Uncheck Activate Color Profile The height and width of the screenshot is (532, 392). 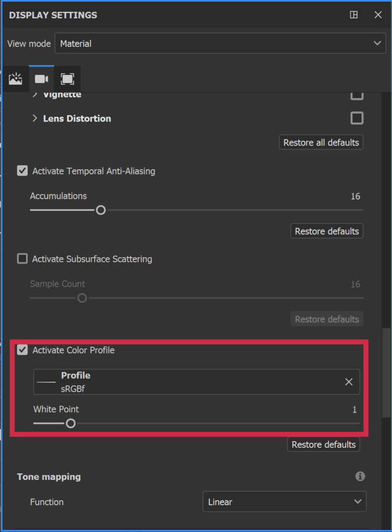[22, 350]
